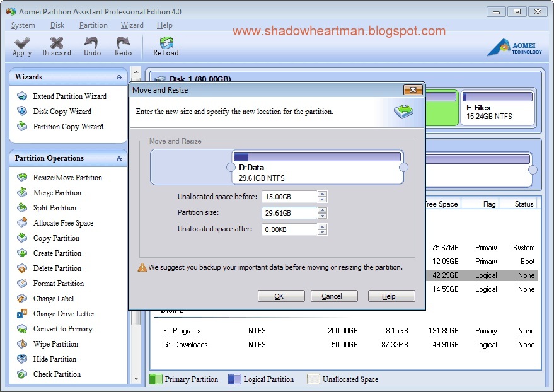The width and height of the screenshot is (554, 392).
Task: Click the left resize handle of D:Data
Action: click(231, 168)
